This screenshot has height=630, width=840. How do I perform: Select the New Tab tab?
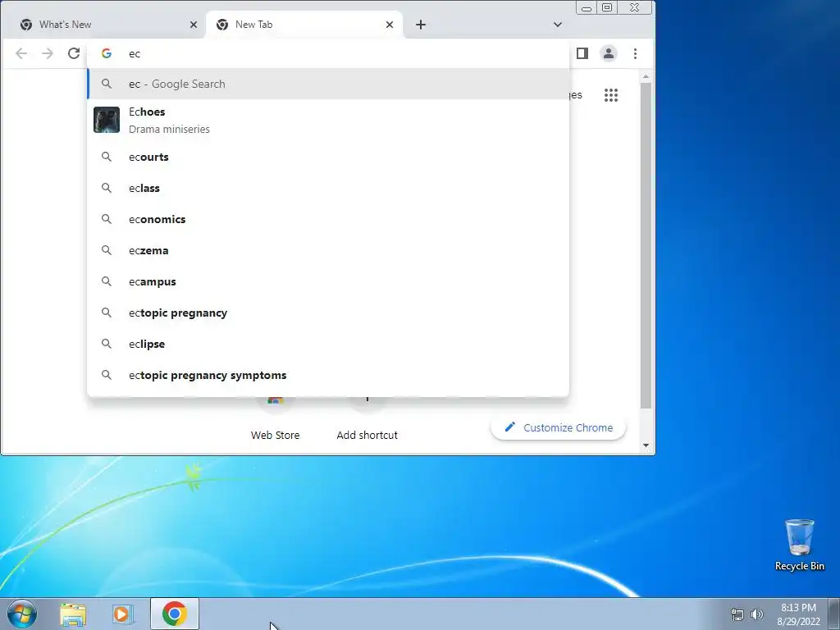click(x=304, y=25)
